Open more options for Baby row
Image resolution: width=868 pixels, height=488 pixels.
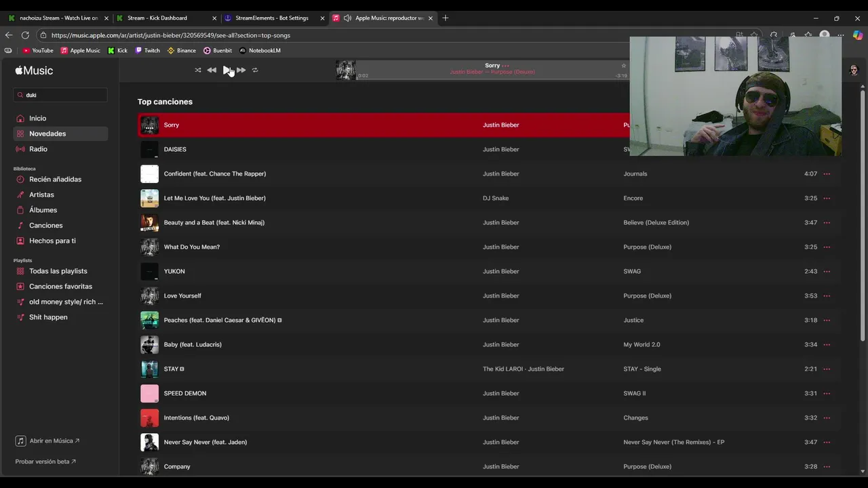pyautogui.click(x=827, y=344)
